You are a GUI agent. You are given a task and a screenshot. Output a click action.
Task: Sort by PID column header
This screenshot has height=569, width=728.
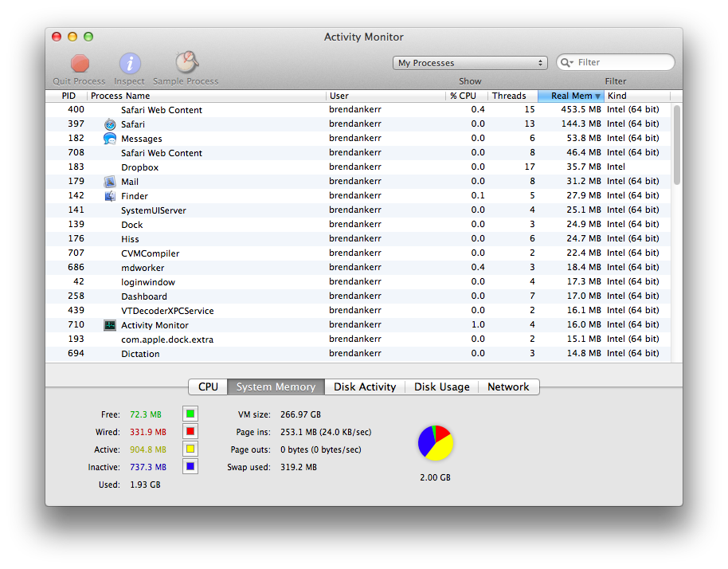click(x=66, y=96)
